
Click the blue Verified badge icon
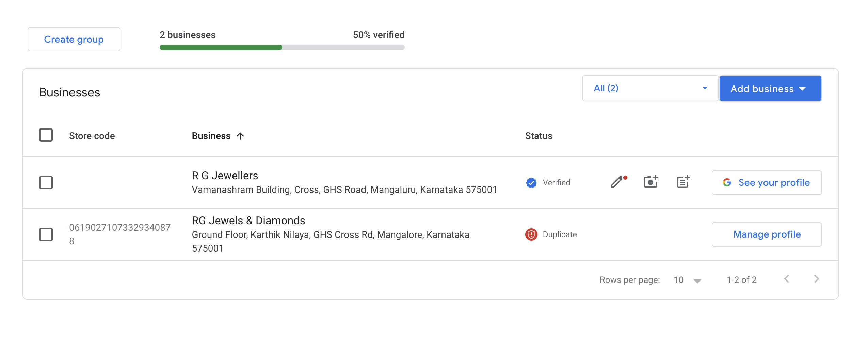531,183
